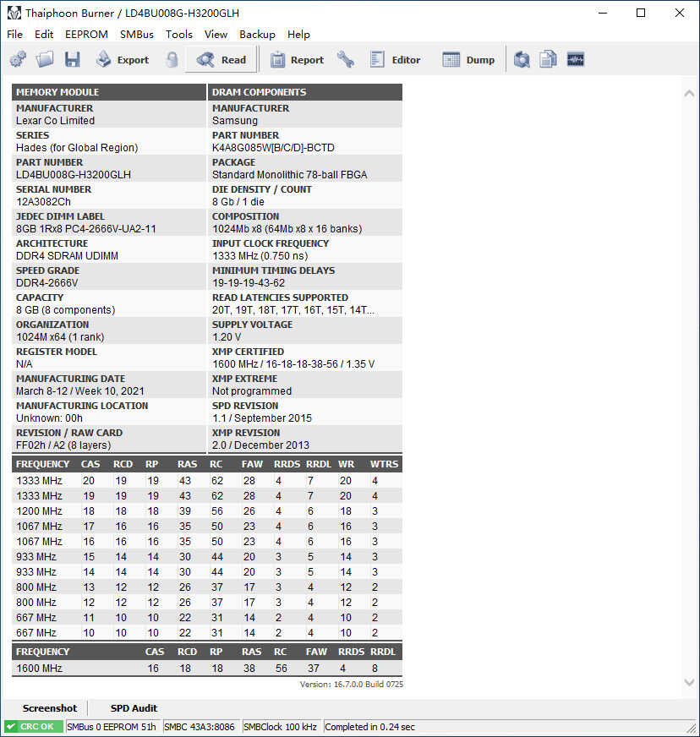Open the File menu
Screen dimensions: 700x737
[x=14, y=35]
